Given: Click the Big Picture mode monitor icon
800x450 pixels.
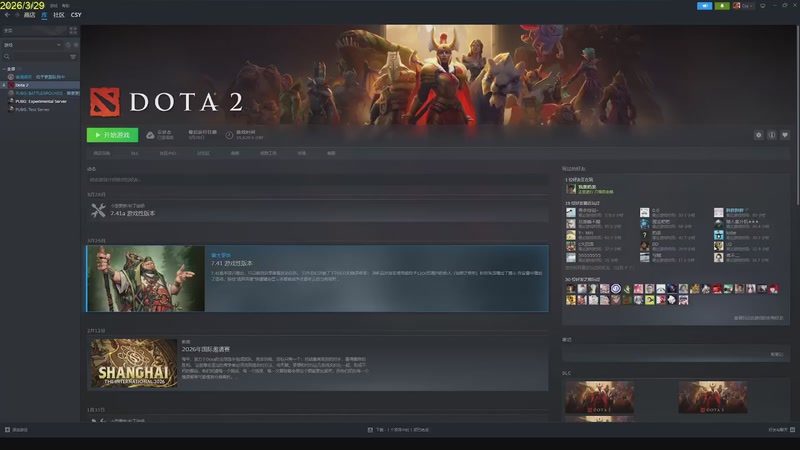Looking at the screenshot, I should [x=763, y=6].
